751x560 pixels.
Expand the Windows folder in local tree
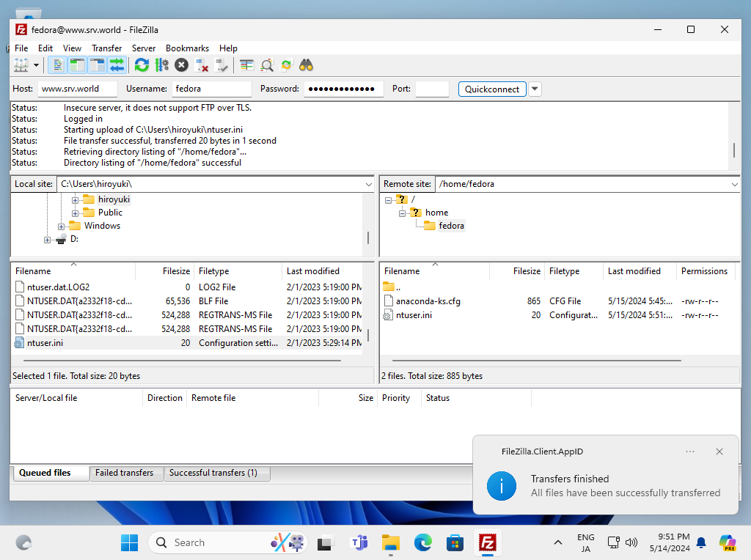(x=62, y=226)
